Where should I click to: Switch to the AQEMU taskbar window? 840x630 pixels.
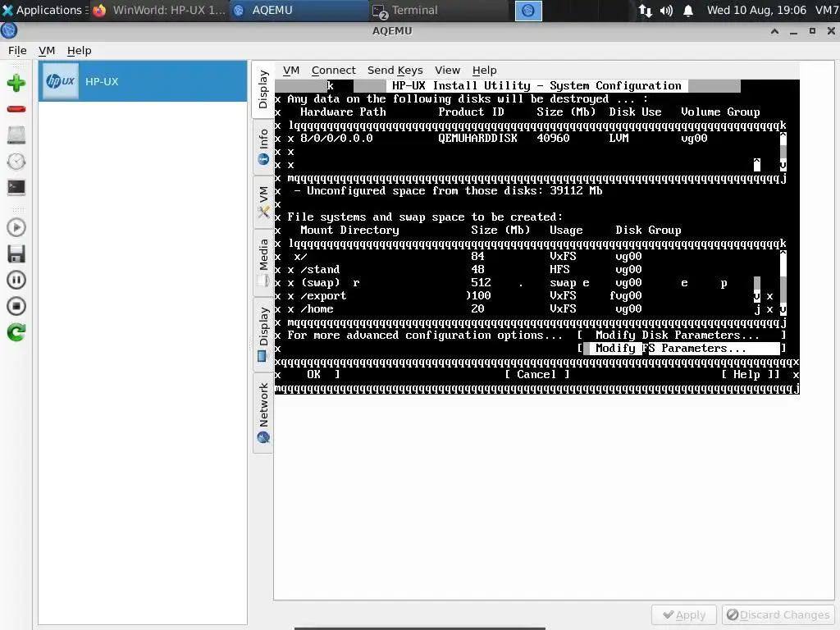tap(298, 10)
